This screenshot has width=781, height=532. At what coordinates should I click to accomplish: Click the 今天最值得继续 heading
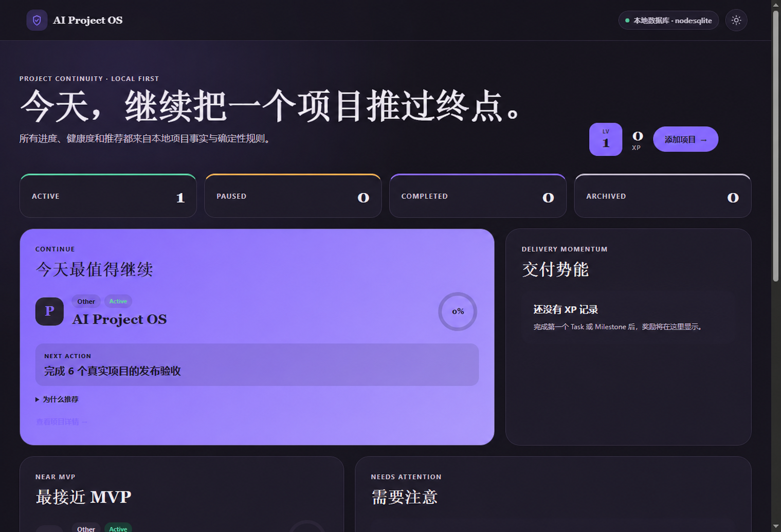pyautogui.click(x=94, y=269)
